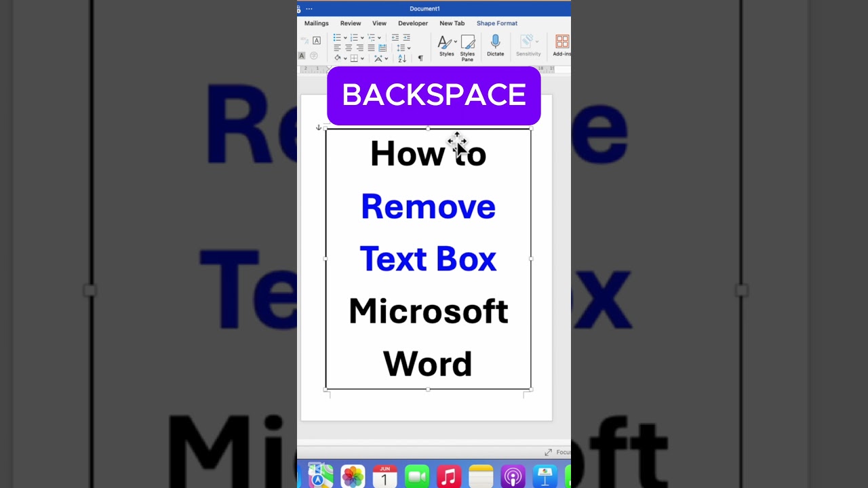Screen dimensions: 868x488
Task: Click the Focus mode arrows icon
Action: click(548, 452)
